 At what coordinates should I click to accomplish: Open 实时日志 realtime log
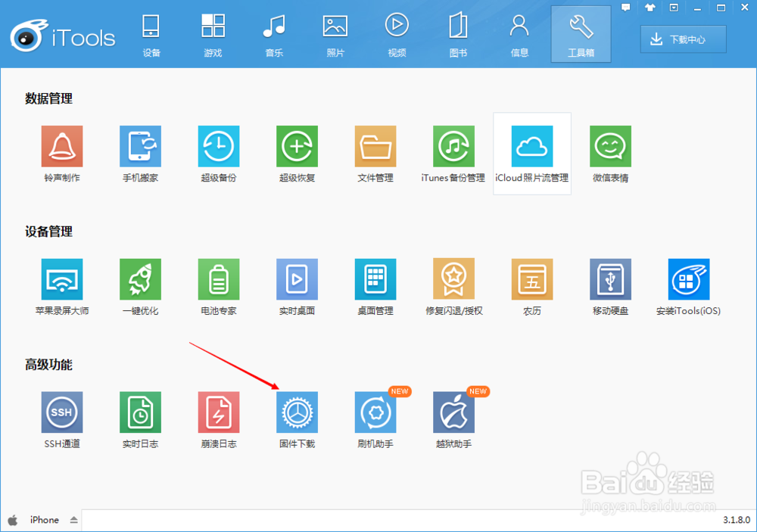pos(140,412)
